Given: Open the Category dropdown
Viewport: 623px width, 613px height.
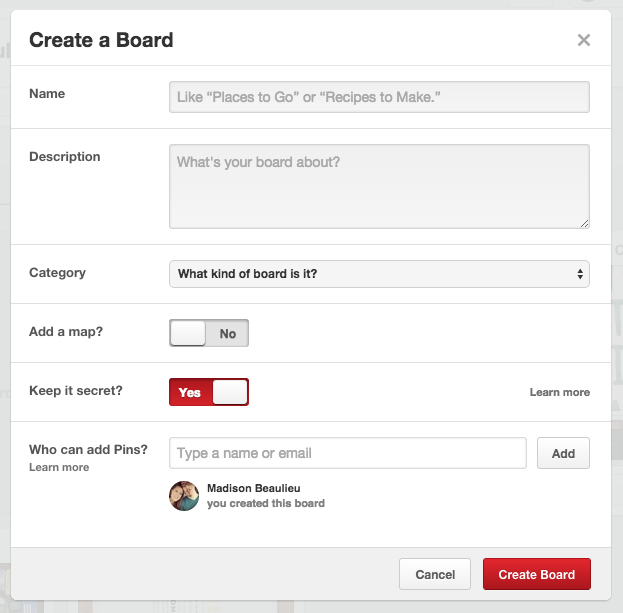Looking at the screenshot, I should 379,274.
